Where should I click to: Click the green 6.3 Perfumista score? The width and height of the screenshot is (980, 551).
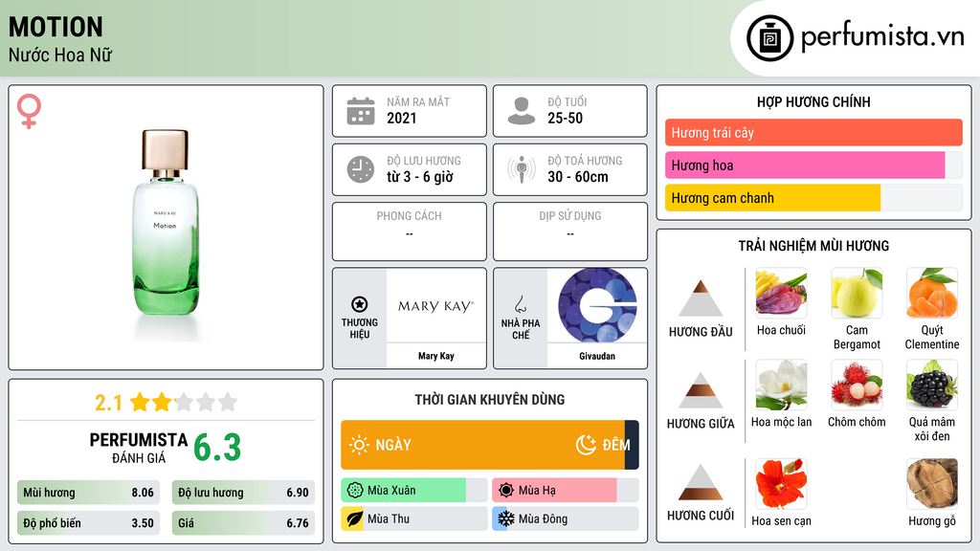point(217,448)
